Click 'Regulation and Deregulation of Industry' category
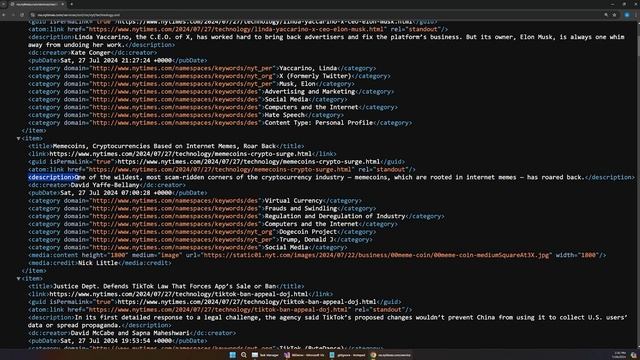The width and height of the screenshot is (640, 360). tap(335, 216)
